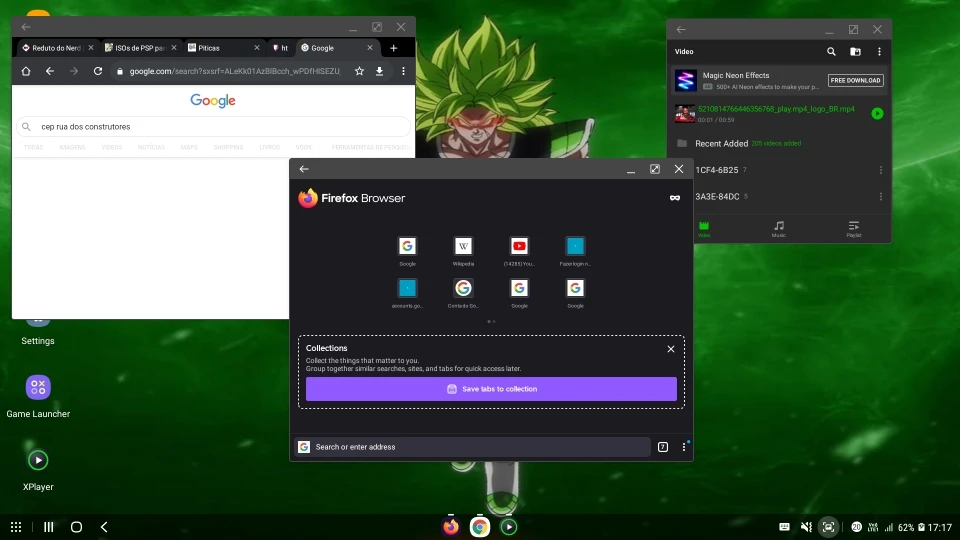Image resolution: width=960 pixels, height=540 pixels.
Task: Open the YouTube shortcut in Firefox
Action: (519, 251)
